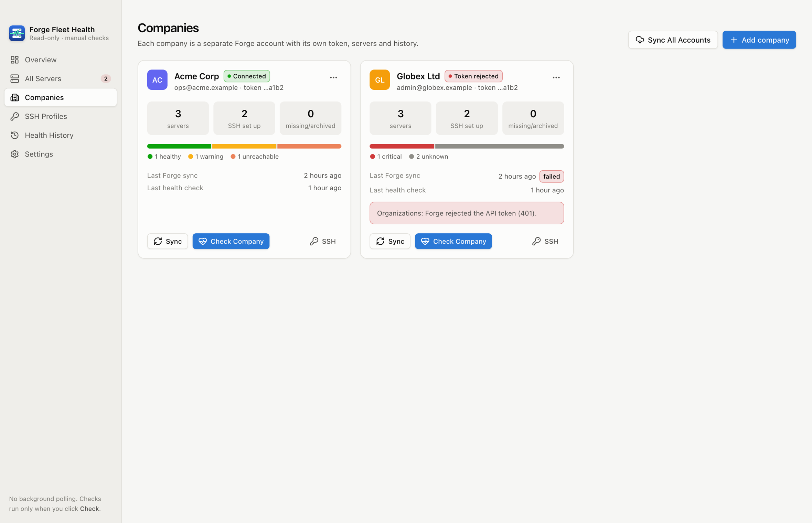This screenshot has height=523, width=812.
Task: Sync the Globex Ltd account
Action: [390, 241]
